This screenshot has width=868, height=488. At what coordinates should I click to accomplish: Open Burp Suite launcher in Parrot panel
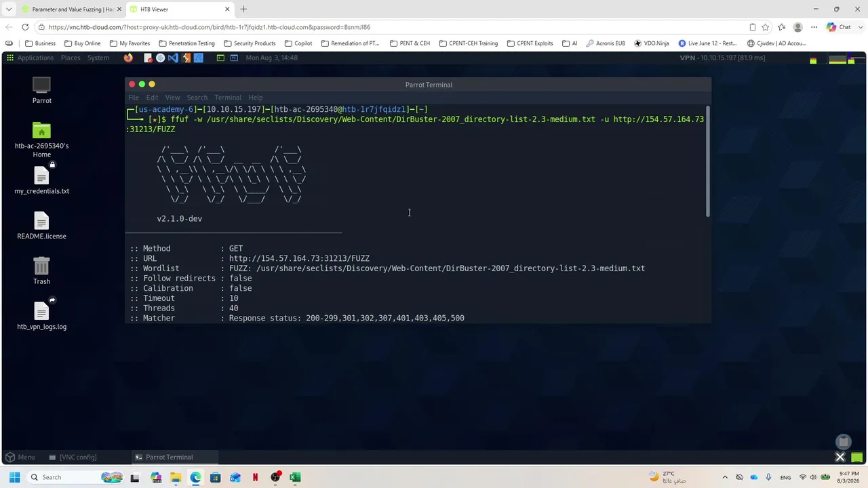click(x=186, y=58)
